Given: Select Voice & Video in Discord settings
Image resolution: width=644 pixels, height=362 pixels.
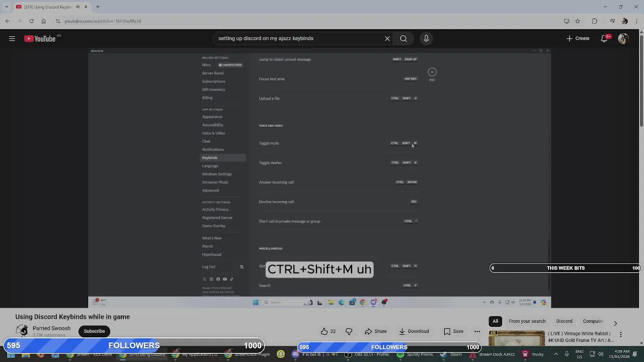Looking at the screenshot, I should 213,133.
